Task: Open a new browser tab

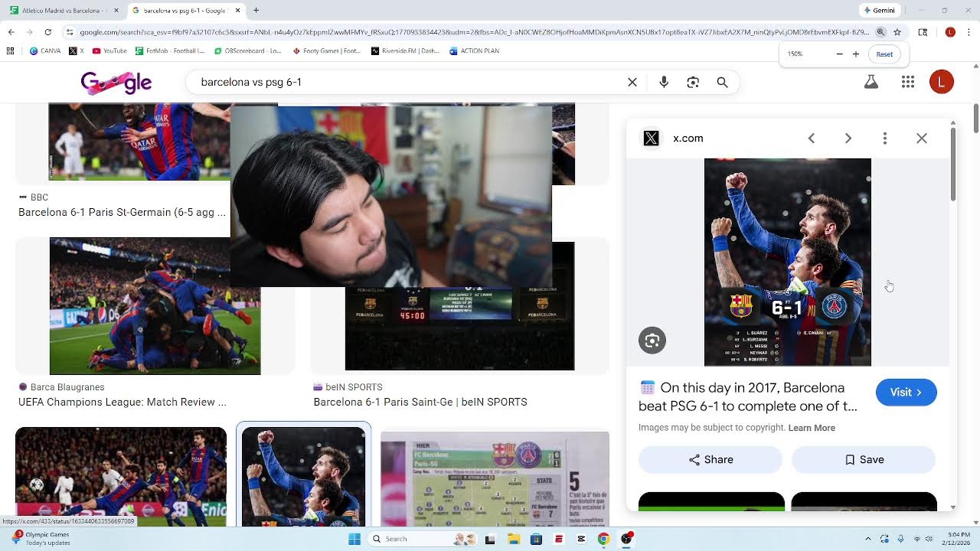Action: point(256,11)
